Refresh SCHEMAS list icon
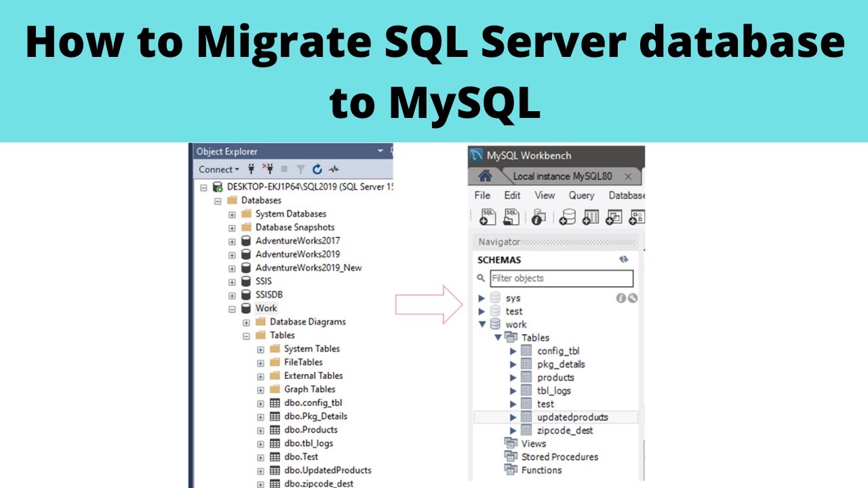Viewport: 868px width, 488px height. (624, 260)
